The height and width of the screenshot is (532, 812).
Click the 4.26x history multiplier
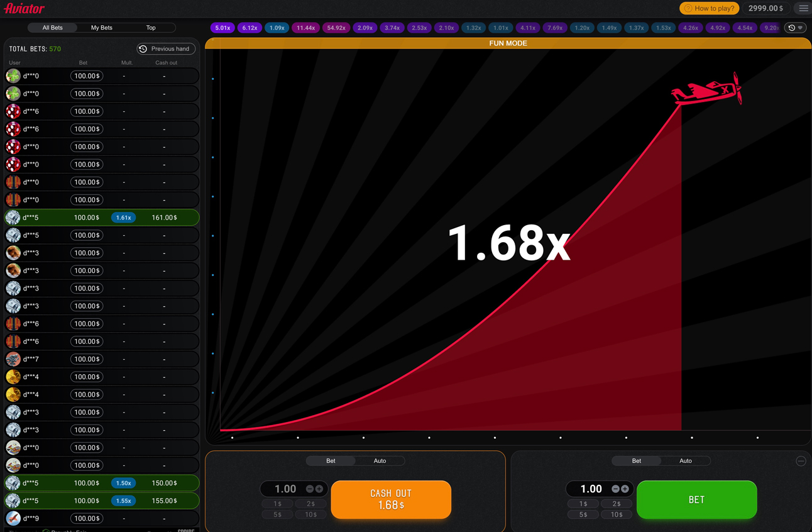point(690,28)
